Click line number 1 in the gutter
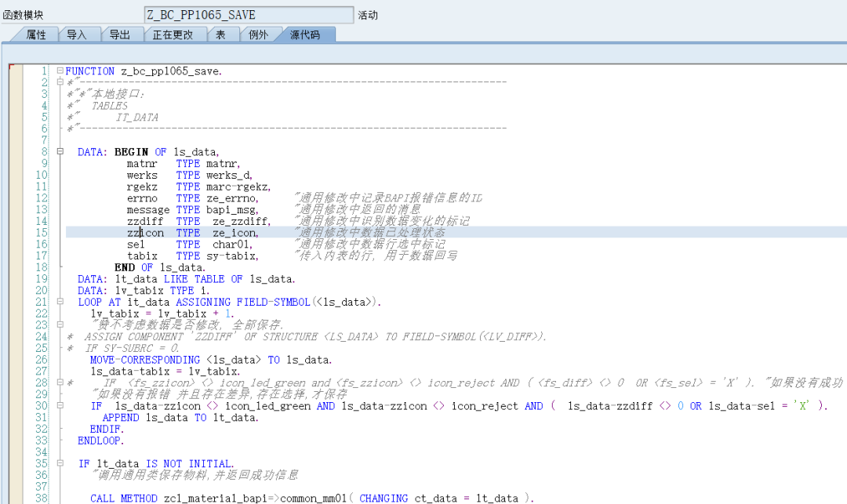Screen dimensions: 847x504 45,71
